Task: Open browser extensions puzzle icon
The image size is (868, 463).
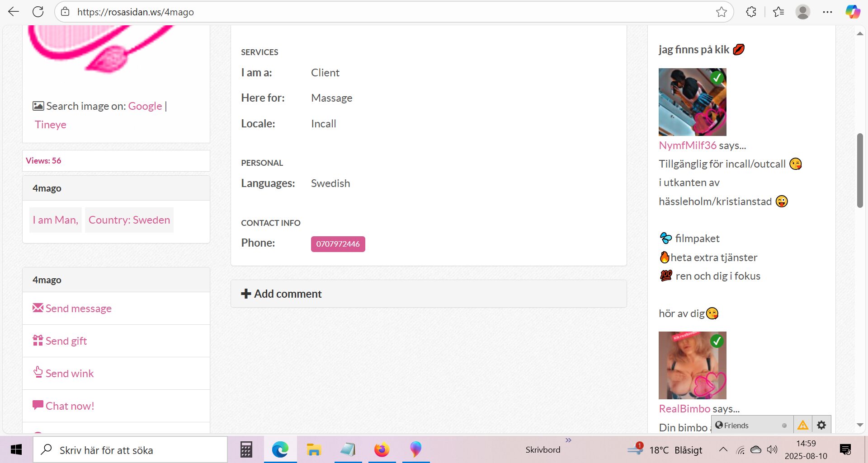Action: point(751,12)
